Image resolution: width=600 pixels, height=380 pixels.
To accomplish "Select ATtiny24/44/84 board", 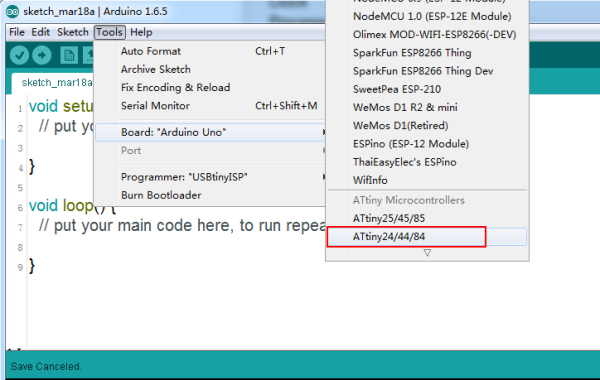I will pyautogui.click(x=427, y=237).
